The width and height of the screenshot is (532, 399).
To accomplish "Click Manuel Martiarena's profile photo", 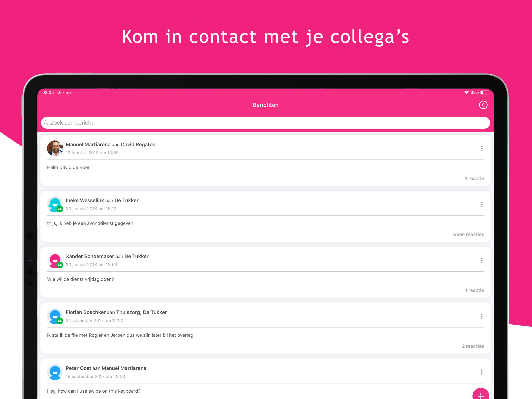I will click(x=55, y=148).
